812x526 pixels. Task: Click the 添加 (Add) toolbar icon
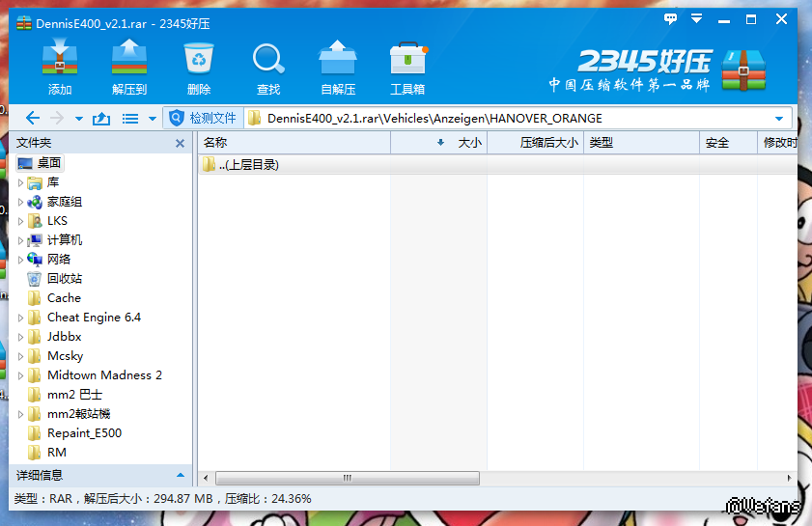[60, 68]
